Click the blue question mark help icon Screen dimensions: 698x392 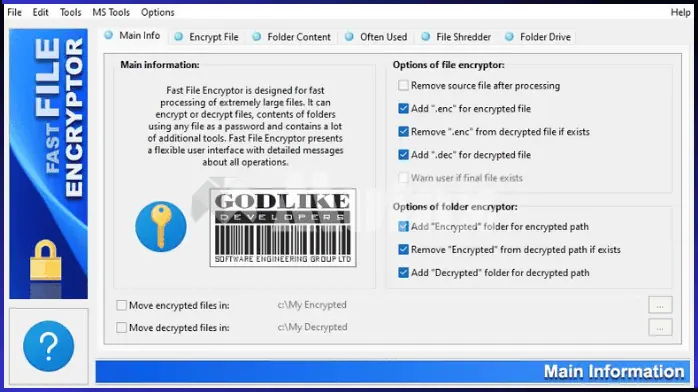coord(49,346)
